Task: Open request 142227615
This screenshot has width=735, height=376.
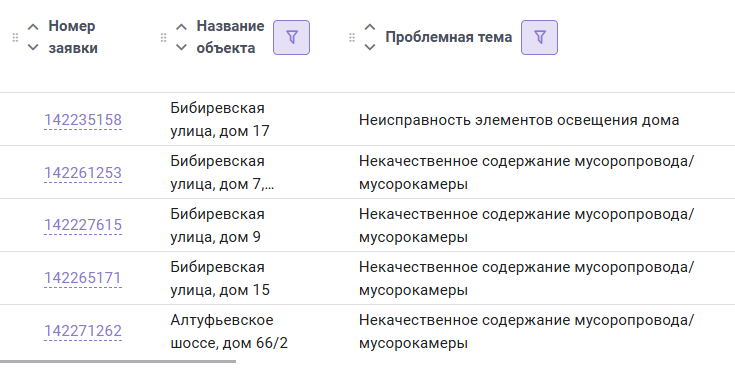Action: click(83, 225)
